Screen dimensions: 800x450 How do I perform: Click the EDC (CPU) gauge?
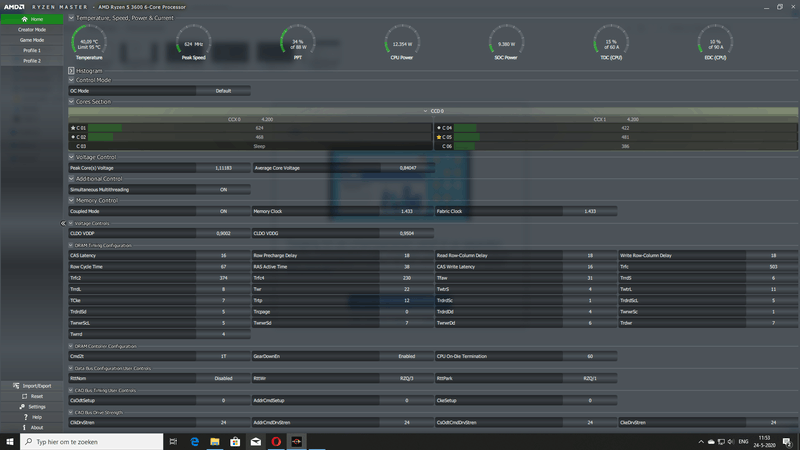click(715, 42)
